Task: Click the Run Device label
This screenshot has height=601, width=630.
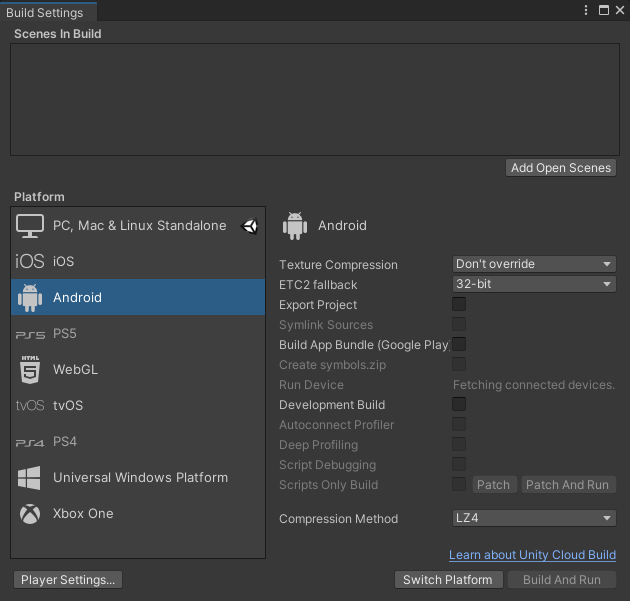Action: point(311,385)
